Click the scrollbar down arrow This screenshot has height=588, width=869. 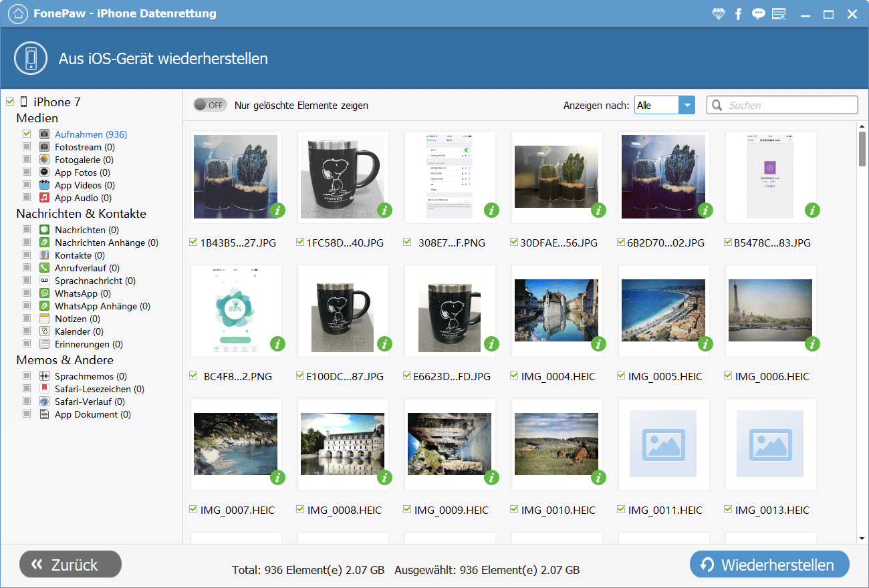click(x=862, y=538)
